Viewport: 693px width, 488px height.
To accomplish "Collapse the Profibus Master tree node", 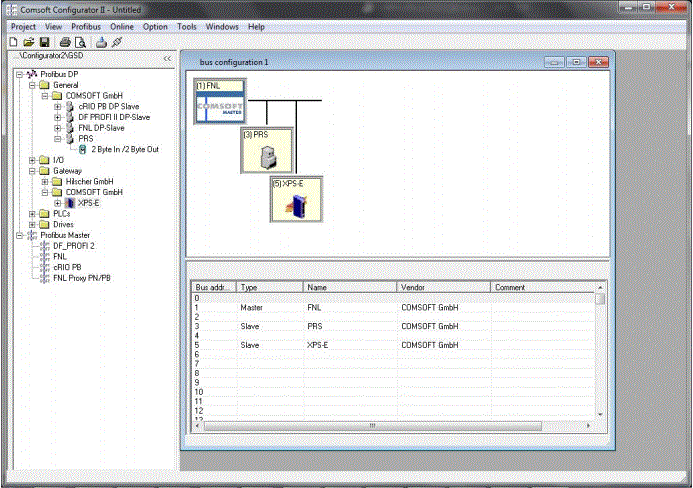I will 19,235.
